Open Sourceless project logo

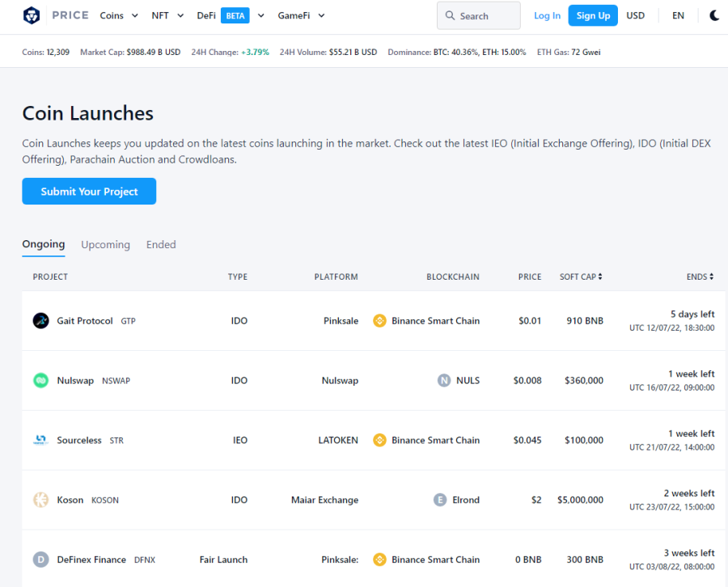41,440
